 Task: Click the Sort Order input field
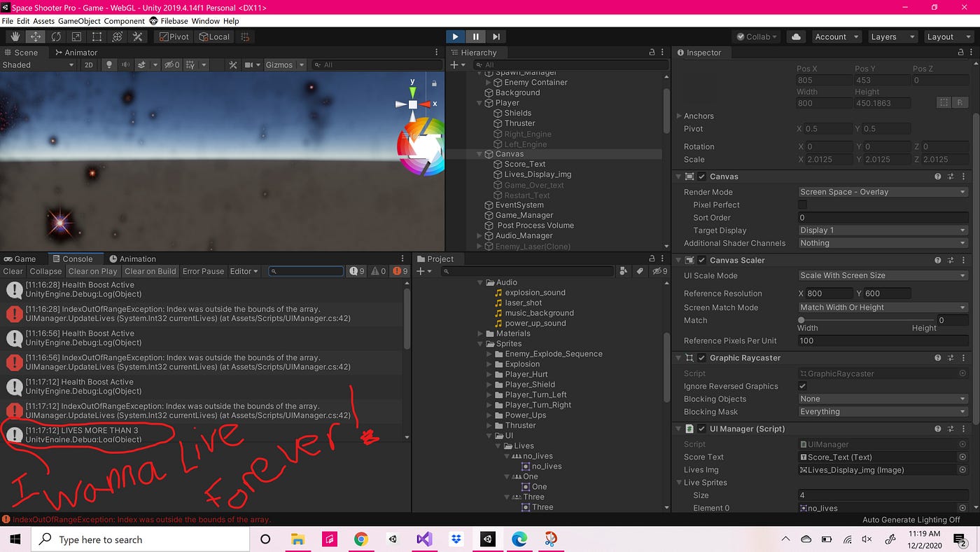point(883,218)
